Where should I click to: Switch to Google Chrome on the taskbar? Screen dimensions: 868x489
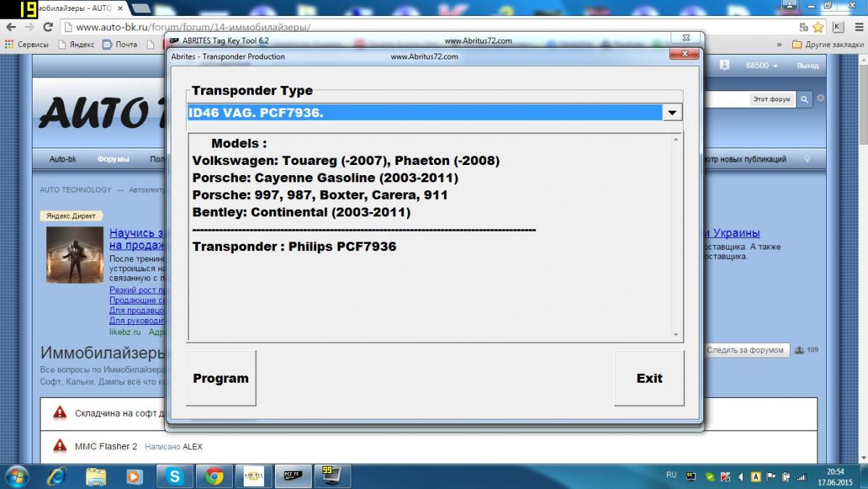pos(213,476)
